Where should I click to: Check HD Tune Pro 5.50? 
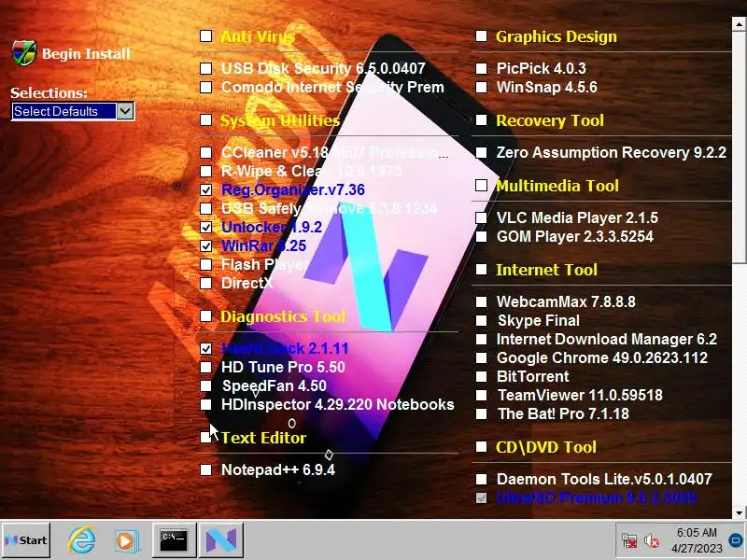[205, 367]
